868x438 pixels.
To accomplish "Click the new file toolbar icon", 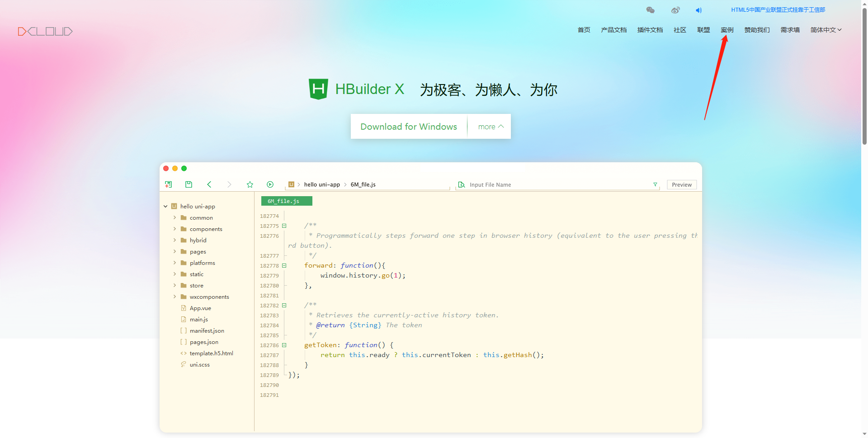I will [x=168, y=184].
